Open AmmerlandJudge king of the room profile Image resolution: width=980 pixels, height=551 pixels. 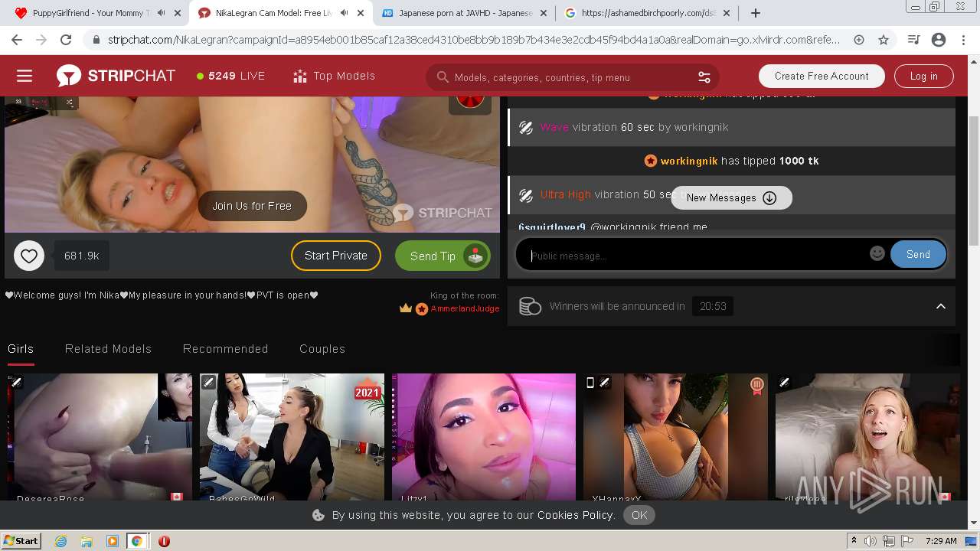(465, 308)
